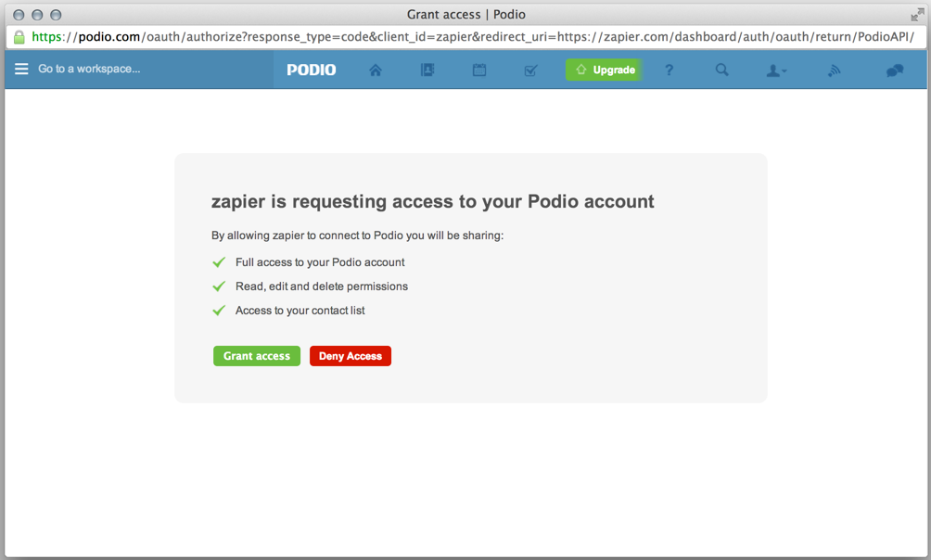Click the green Upgrade button
This screenshot has width=931, height=560.
(x=604, y=70)
